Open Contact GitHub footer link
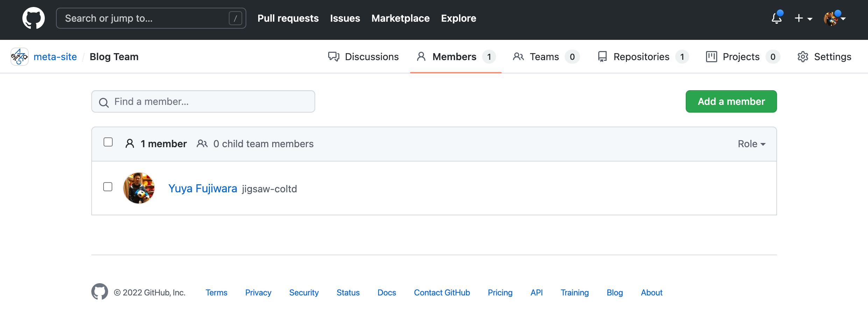 point(442,293)
